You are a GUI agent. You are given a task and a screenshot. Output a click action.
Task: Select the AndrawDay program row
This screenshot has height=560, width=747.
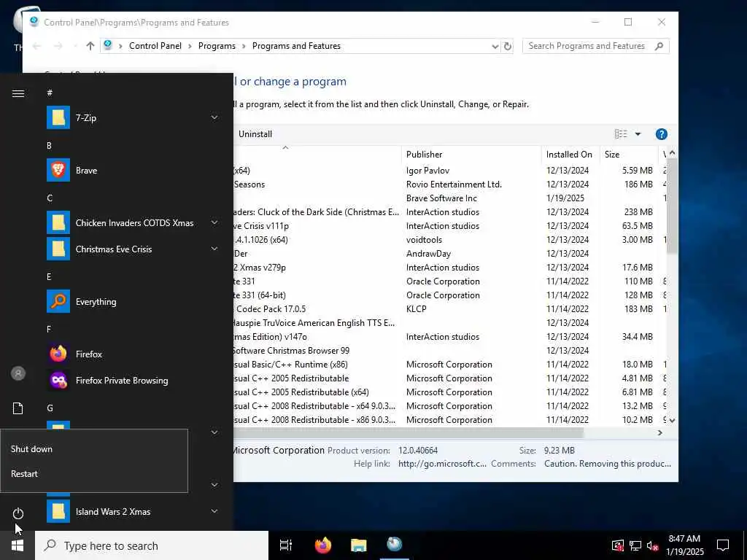click(449, 253)
